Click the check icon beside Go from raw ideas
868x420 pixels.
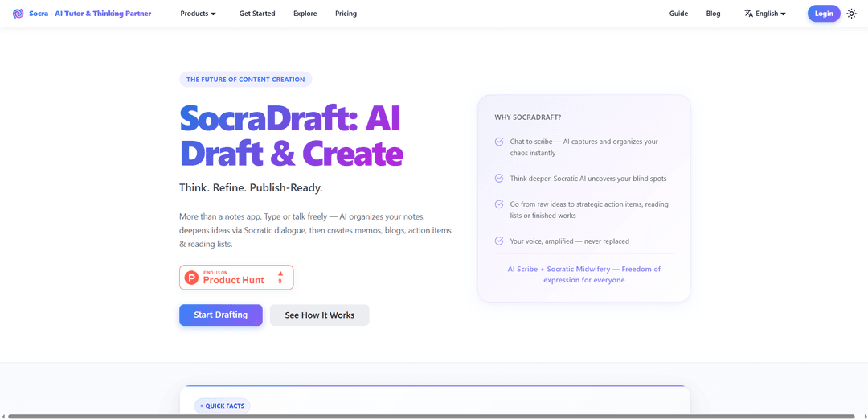click(x=499, y=204)
